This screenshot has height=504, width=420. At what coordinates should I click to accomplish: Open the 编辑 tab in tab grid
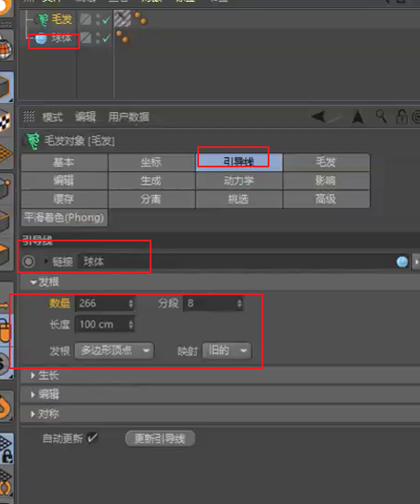pos(64,181)
